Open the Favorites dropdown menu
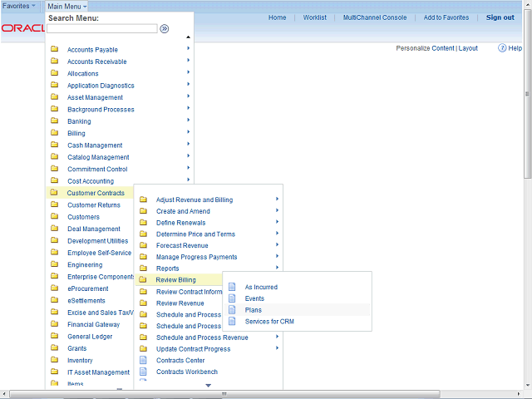 [x=19, y=6]
